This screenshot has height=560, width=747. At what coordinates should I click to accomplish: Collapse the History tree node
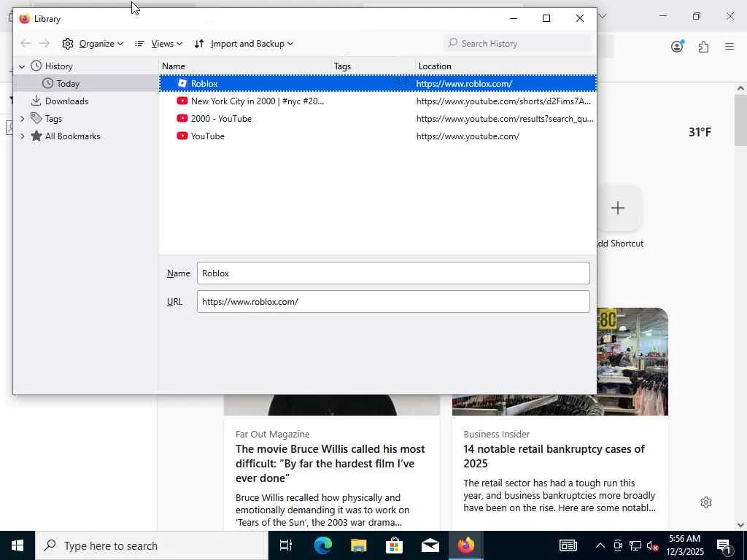click(22, 66)
